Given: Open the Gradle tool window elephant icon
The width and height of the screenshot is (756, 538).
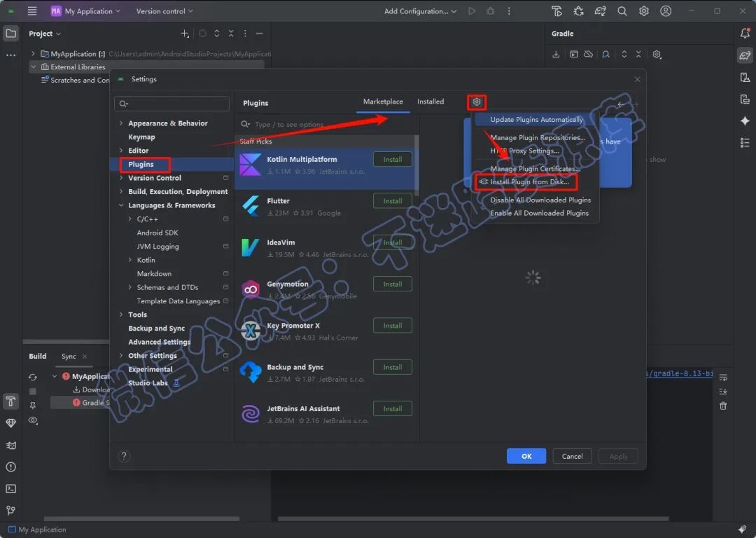Looking at the screenshot, I should pos(745,55).
